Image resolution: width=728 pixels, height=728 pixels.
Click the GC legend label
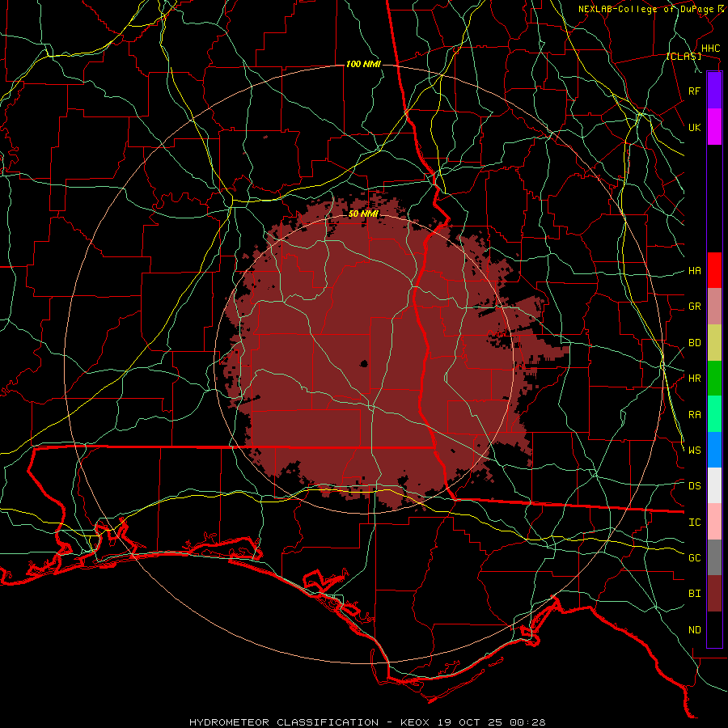pyautogui.click(x=694, y=558)
